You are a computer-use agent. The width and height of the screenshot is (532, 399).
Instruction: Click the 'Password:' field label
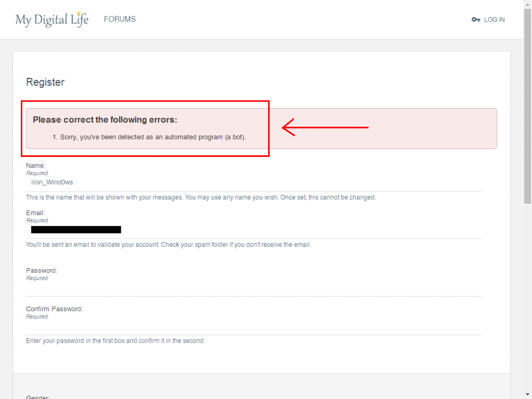(x=41, y=270)
